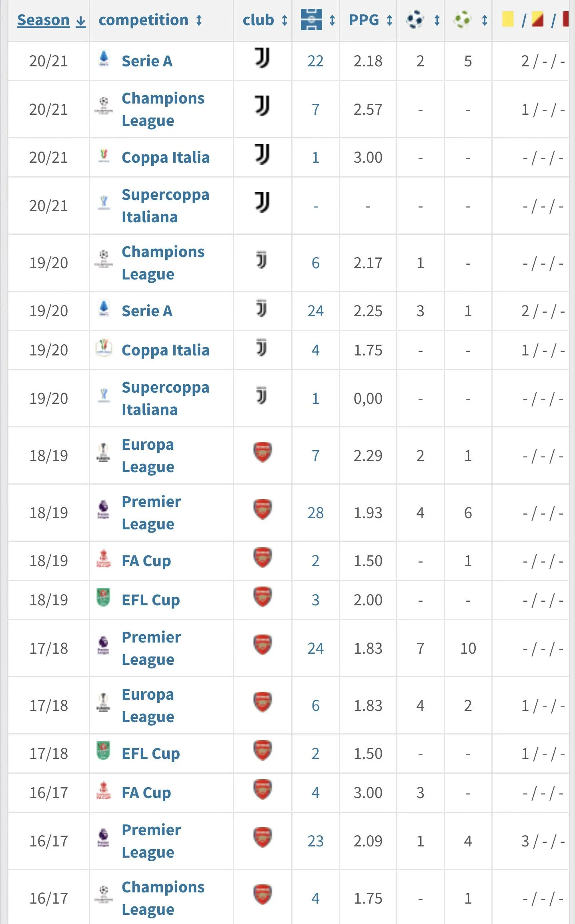Click the Juventus crest in 19/20 Coppa Italia row
The image size is (575, 924).
pos(262,348)
